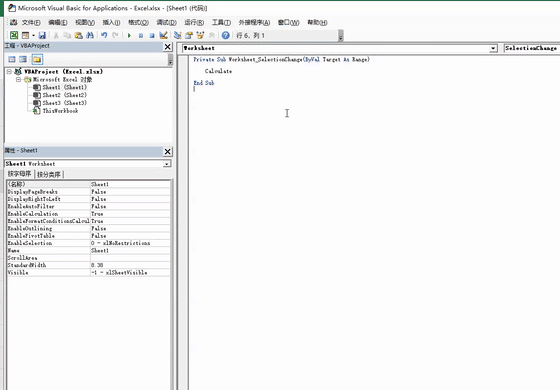Close the 属性 - Sheet1 properties panel
This screenshot has width=560, height=390.
168,151
